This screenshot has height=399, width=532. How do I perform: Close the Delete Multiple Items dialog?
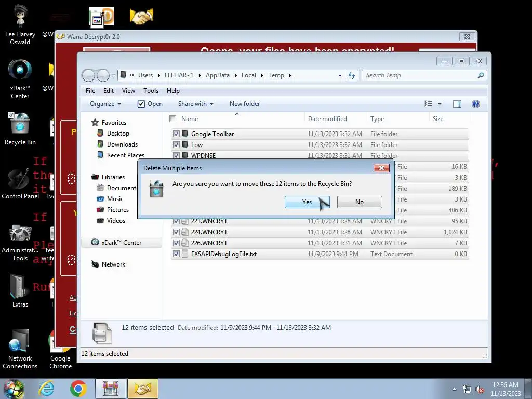coord(381,168)
